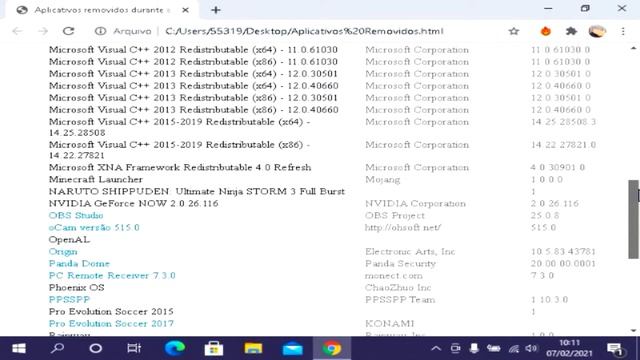Reload the page with the refresh icon

(x=69, y=31)
